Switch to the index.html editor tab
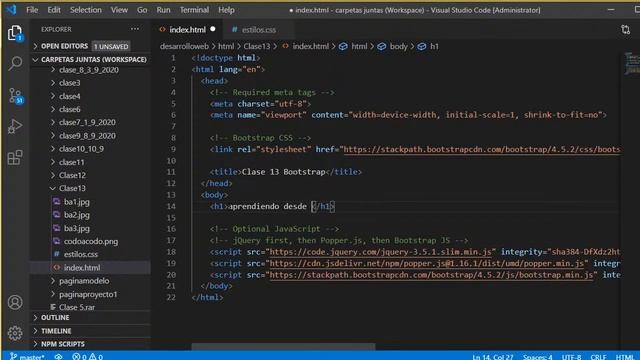The width and height of the screenshot is (640, 360). [x=187, y=29]
